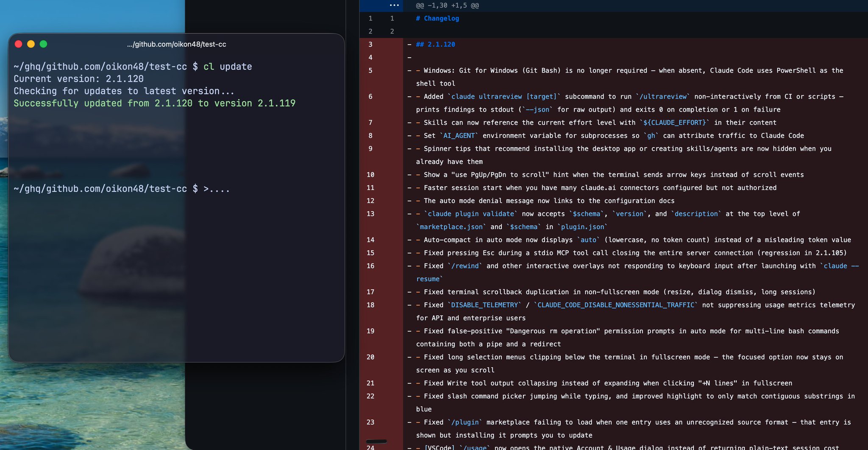Select deleted line number 16
The height and width of the screenshot is (450, 868).
[x=370, y=266]
